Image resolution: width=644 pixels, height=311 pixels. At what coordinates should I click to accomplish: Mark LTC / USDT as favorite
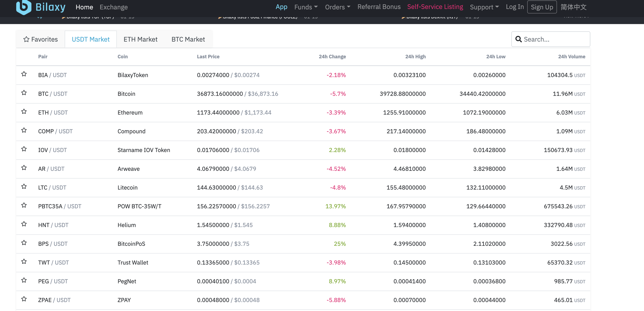pos(24,187)
